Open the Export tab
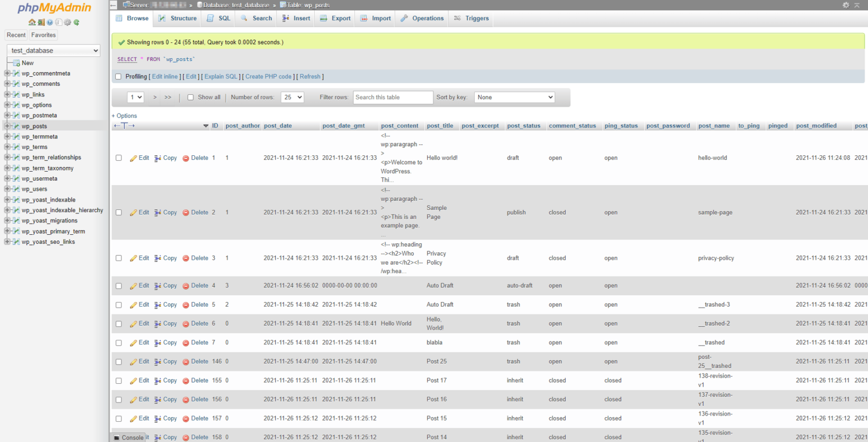 335,18
